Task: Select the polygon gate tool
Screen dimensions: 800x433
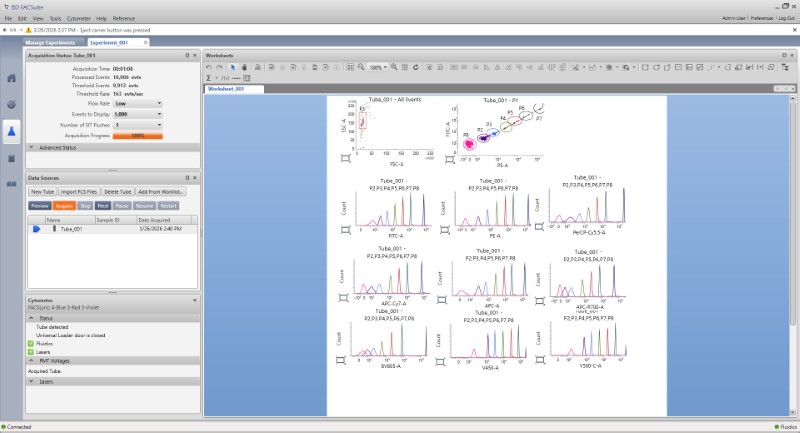Action: pos(667,67)
